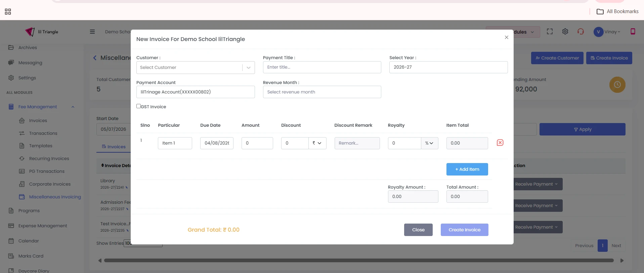
Task: Collapse the Fee Management section
Action: (x=73, y=107)
